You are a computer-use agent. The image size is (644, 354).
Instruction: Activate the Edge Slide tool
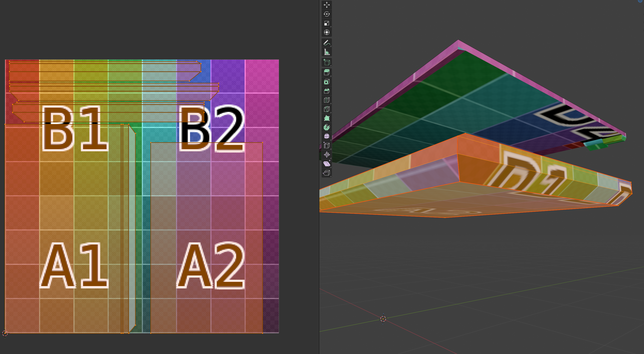327,146
